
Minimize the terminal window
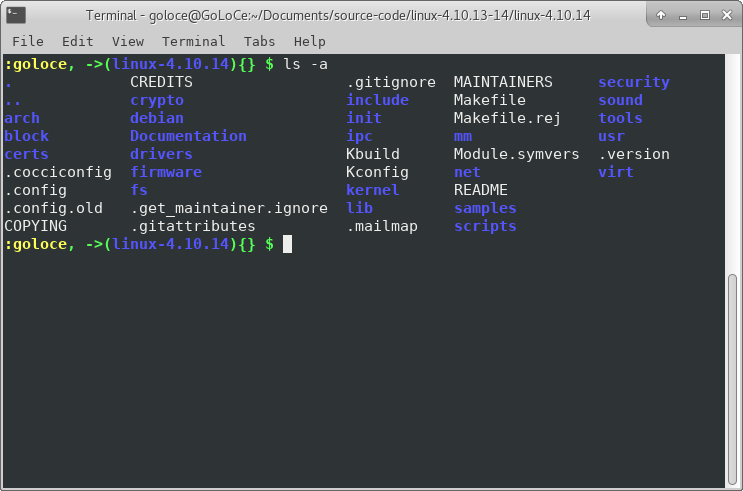pyautogui.click(x=683, y=16)
